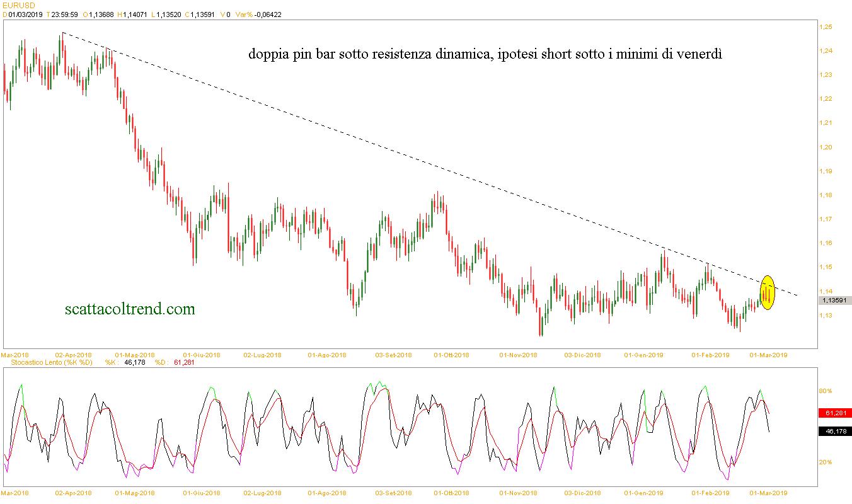This screenshot has width=852, height=504.
Task: Click the EURUSD symbol title
Action: pos(19,5)
